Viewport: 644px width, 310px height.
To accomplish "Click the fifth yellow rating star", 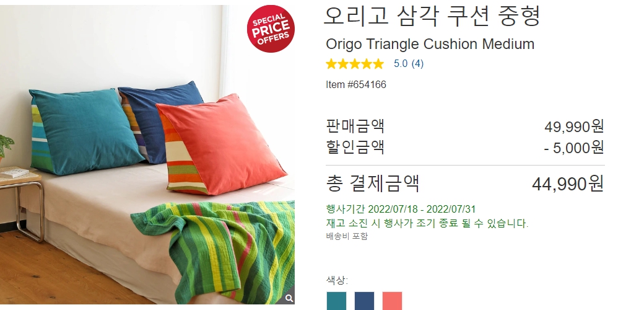I will pos(378,64).
